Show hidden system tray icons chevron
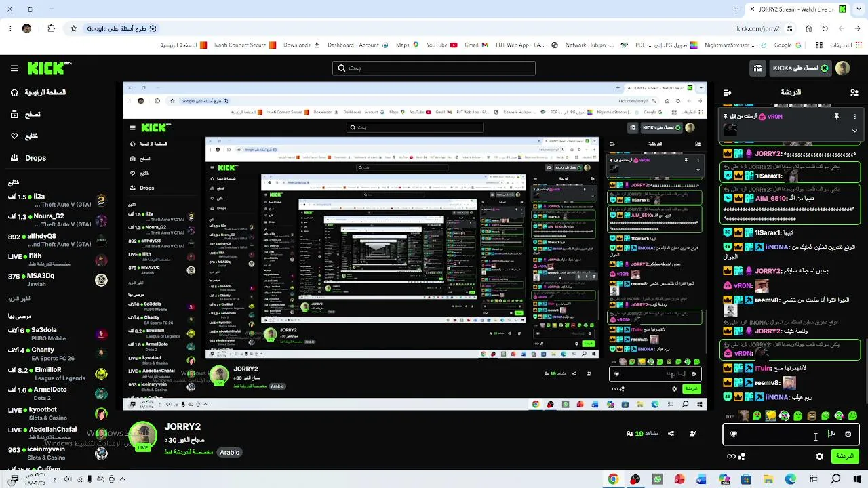868x488 pixels. click(x=122, y=479)
